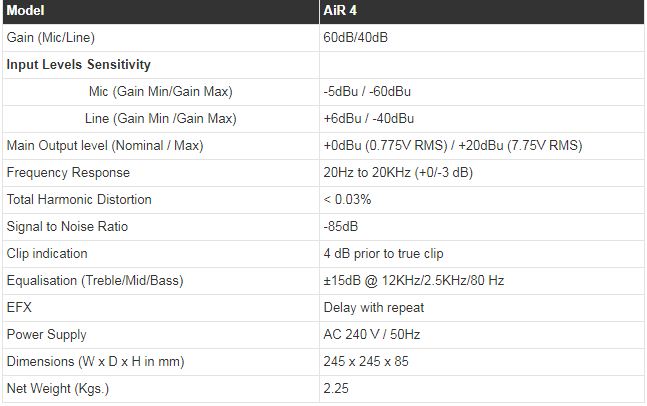The width and height of the screenshot is (647, 406).
Task: Click the "AC 240 V / 50Hz" value
Action: coord(369,335)
